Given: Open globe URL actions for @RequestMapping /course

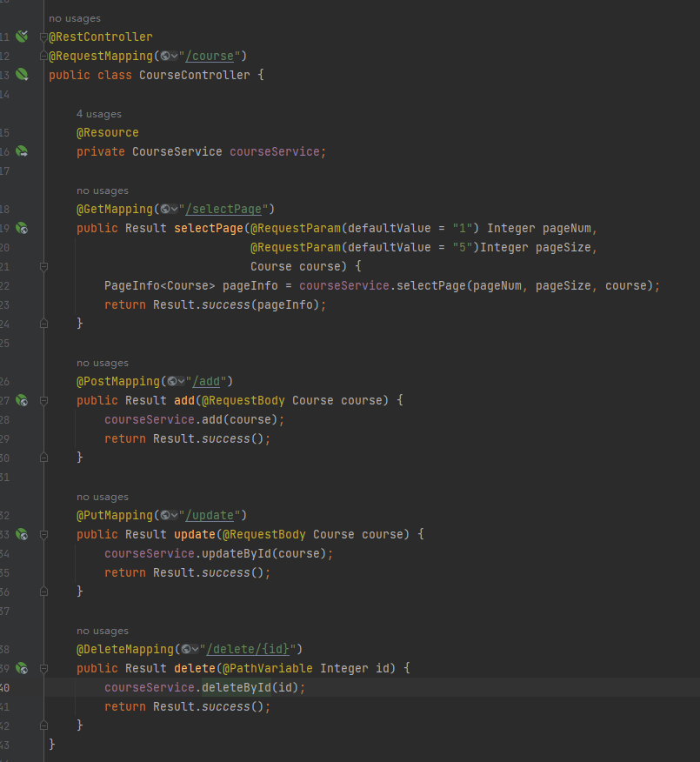Looking at the screenshot, I should pos(170,57).
